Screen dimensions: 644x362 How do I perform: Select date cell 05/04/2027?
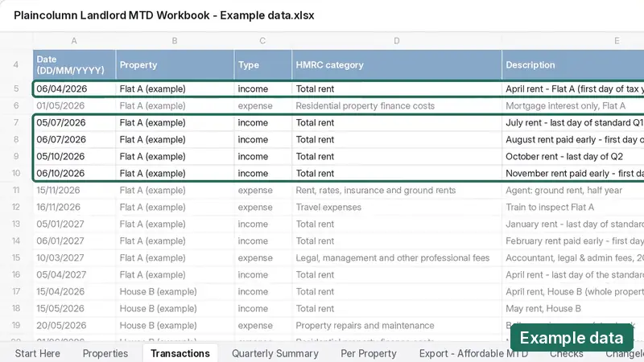pos(74,274)
